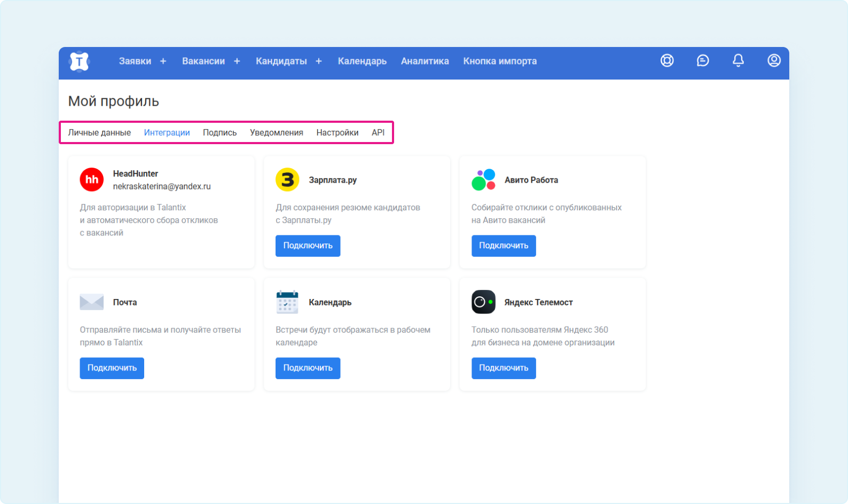Viewport: 848px width, 504px height.
Task: Open the API tab
Action: click(378, 132)
